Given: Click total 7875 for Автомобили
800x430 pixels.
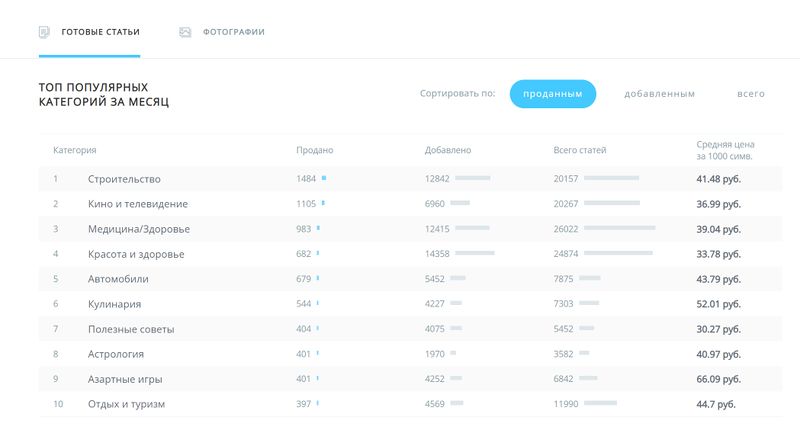Looking at the screenshot, I should (563, 279).
